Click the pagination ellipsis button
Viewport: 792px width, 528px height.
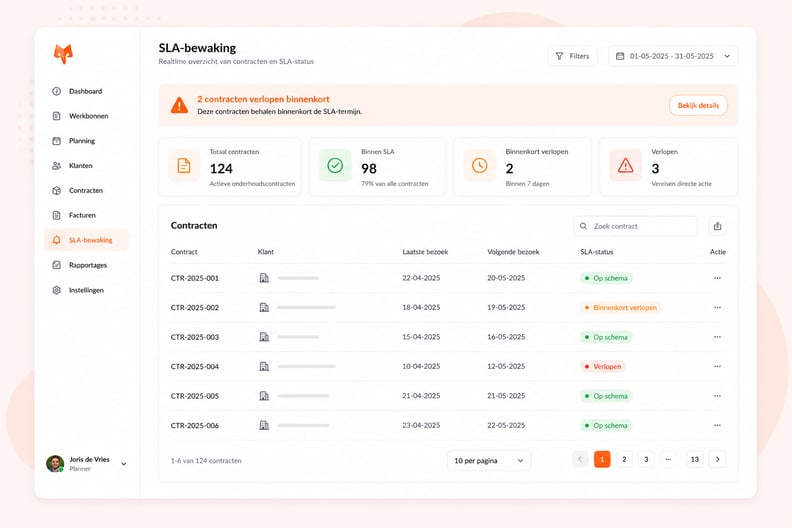pyautogui.click(x=668, y=459)
